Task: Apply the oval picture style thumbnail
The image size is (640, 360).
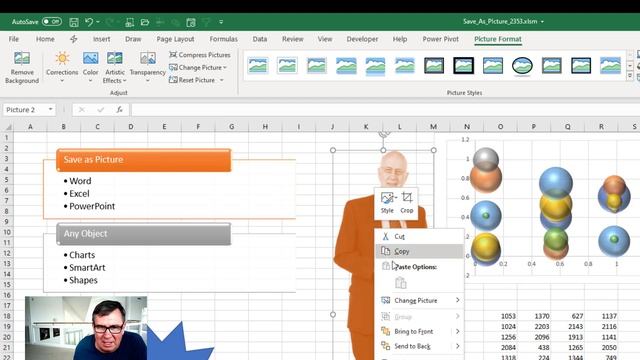Action: (x=522, y=65)
